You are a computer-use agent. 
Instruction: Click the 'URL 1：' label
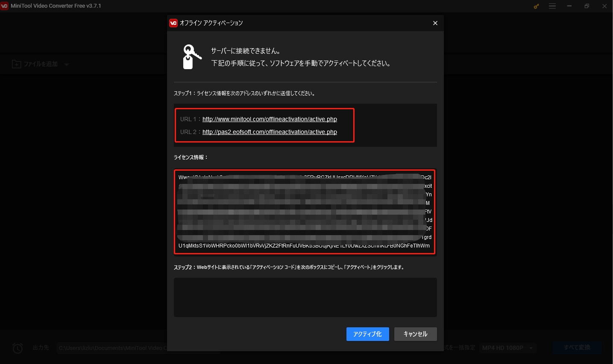click(191, 119)
